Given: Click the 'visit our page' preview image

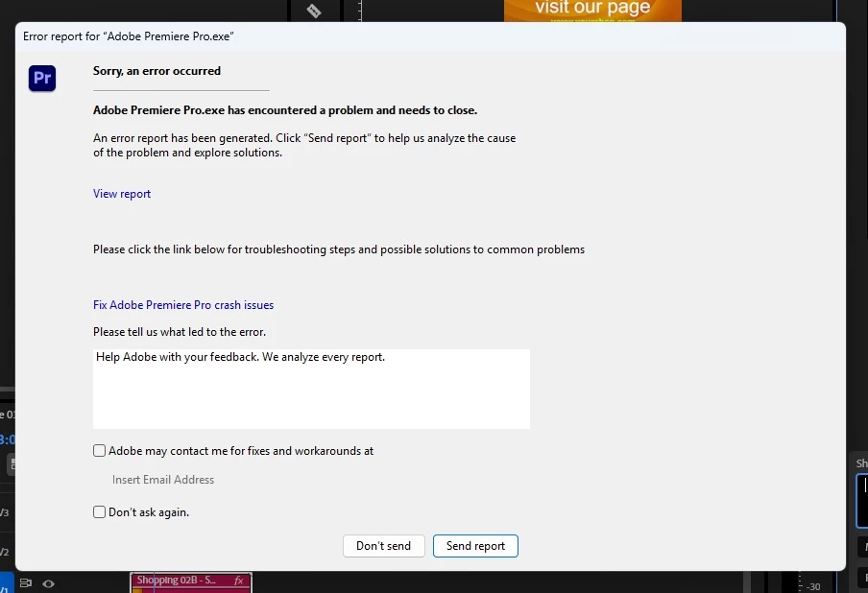Looking at the screenshot, I should (592, 11).
